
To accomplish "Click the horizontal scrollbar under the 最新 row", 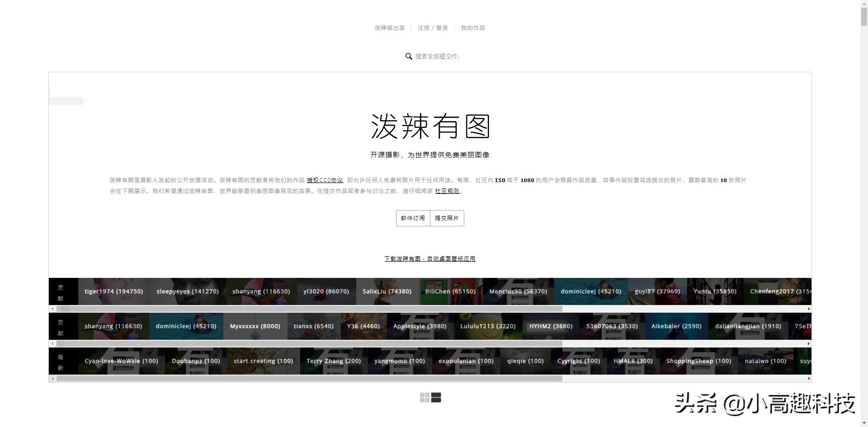I will [x=307, y=378].
